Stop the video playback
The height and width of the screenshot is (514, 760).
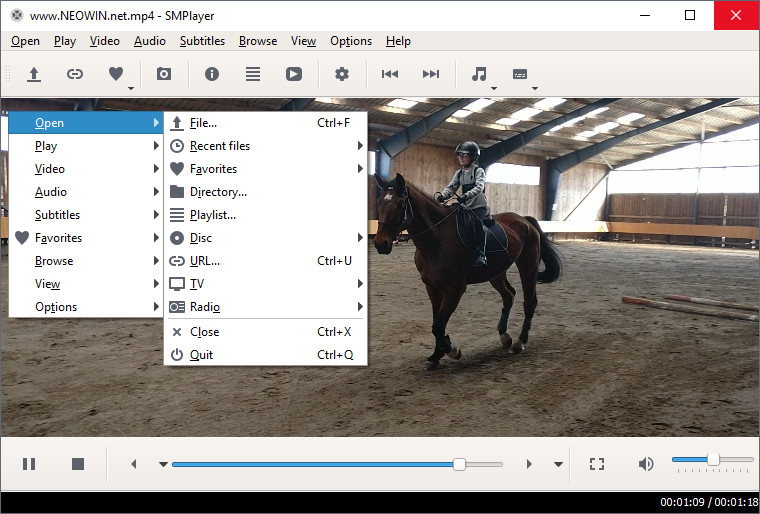78,464
